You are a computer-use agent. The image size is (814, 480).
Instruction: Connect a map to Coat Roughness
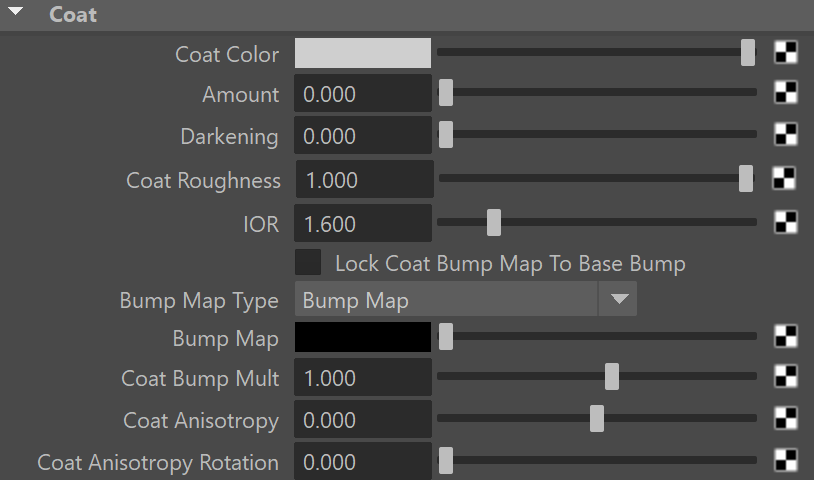(x=784, y=178)
